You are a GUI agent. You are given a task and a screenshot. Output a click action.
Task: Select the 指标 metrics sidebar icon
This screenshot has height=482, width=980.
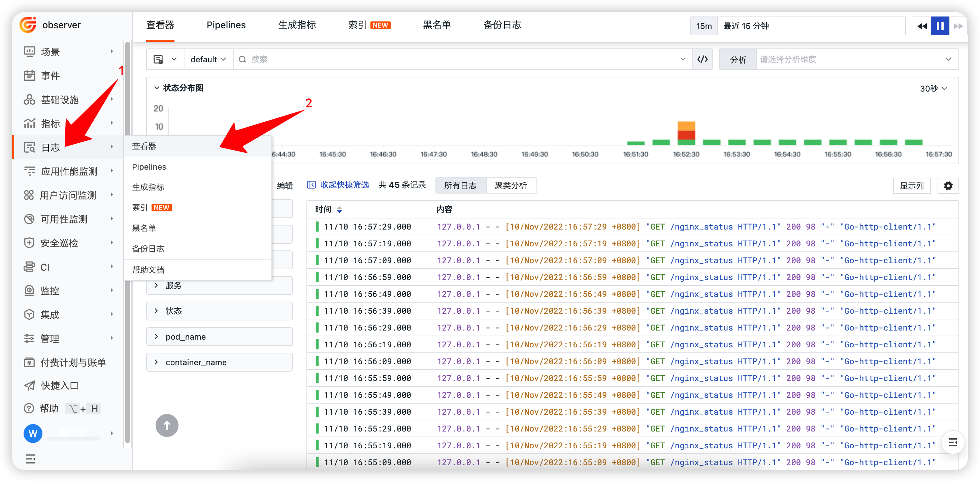click(30, 123)
